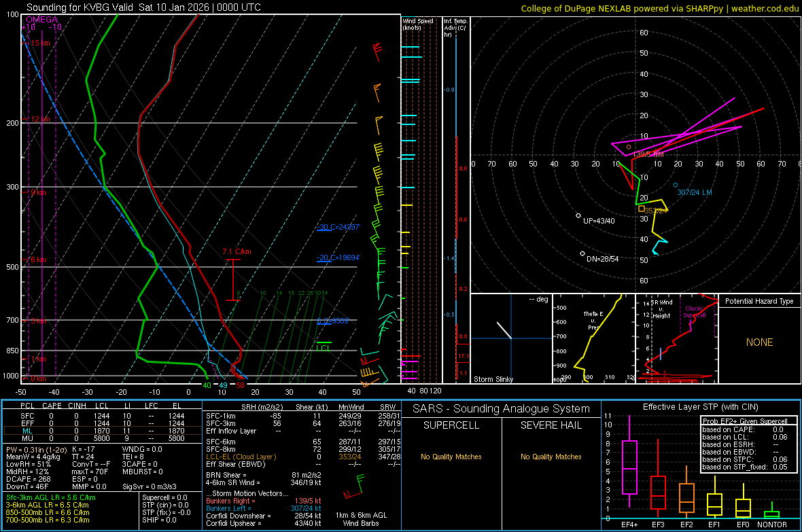Click the DCAPE = 268 value
Screen dimensions: 802x532
tap(28, 479)
